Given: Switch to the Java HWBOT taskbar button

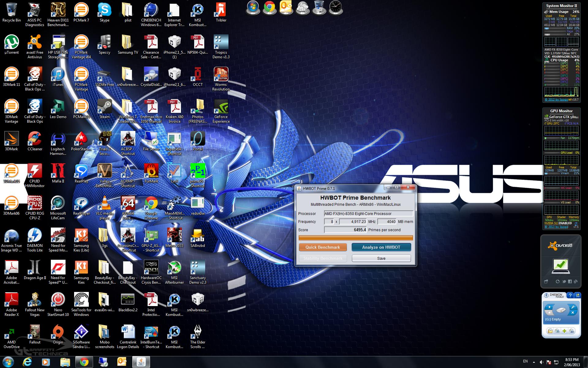Looking at the screenshot, I should 141,362.
